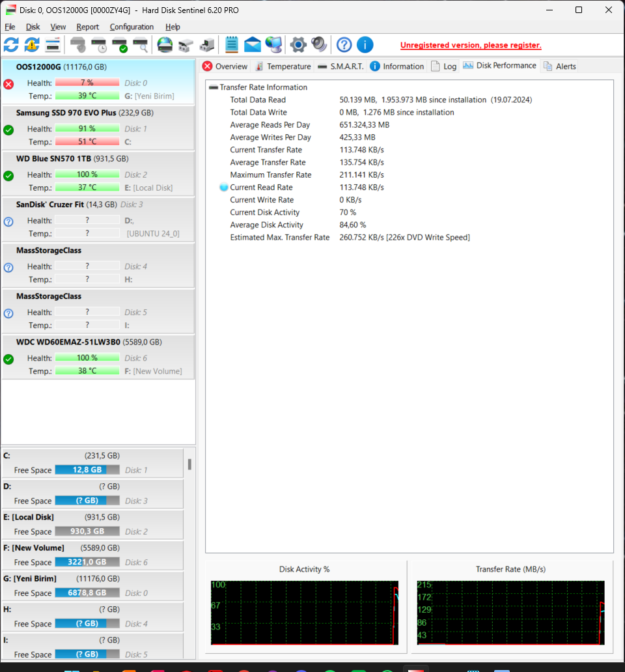Screen dimensions: 625x672
Task: Select the OOS12000G disk title
Action: [38, 67]
